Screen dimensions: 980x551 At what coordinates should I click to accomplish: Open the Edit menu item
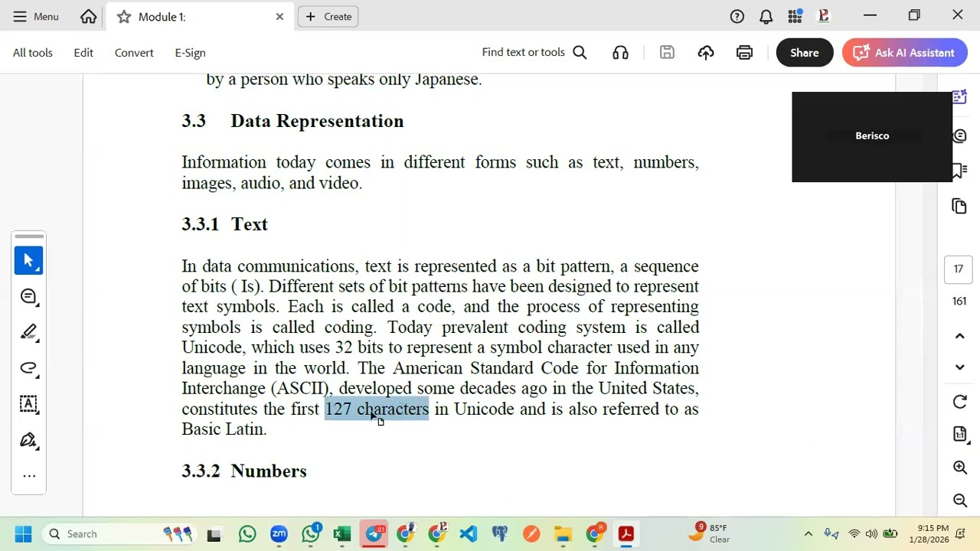(x=83, y=53)
